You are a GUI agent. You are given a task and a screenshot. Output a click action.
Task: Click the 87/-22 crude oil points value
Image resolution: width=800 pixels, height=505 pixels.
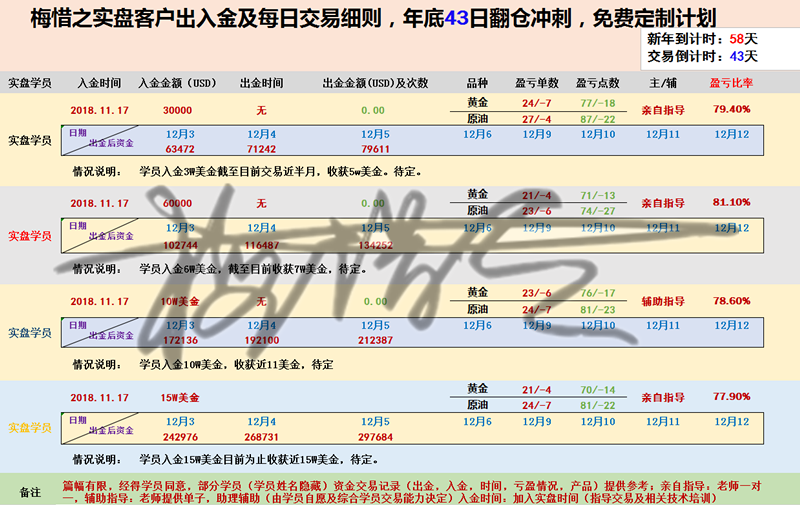(x=597, y=119)
